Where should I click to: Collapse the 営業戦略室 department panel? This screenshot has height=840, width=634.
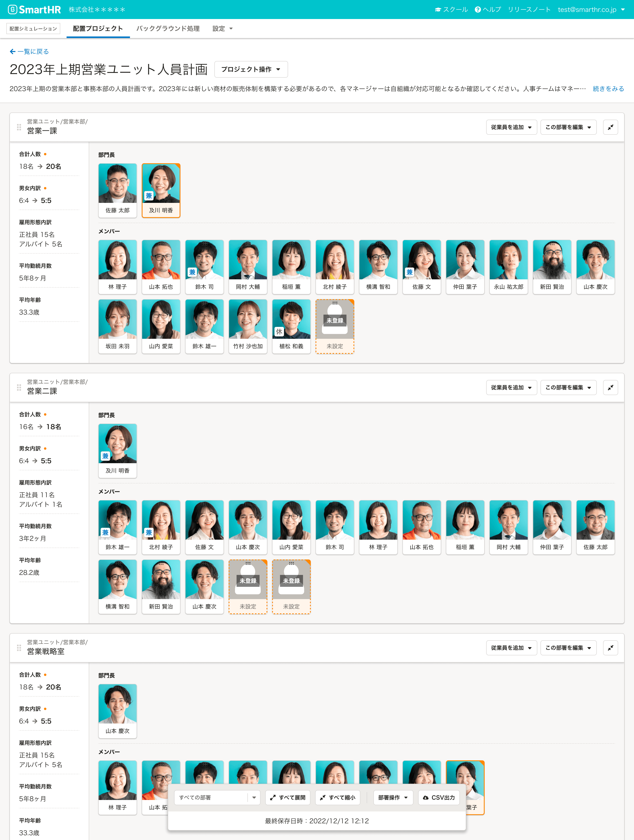610,648
